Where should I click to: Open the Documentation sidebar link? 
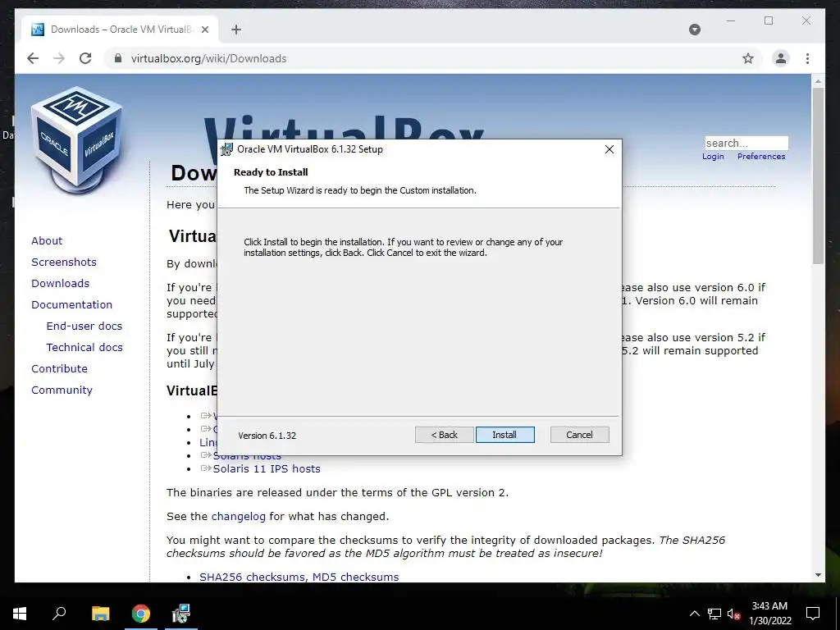tap(72, 304)
